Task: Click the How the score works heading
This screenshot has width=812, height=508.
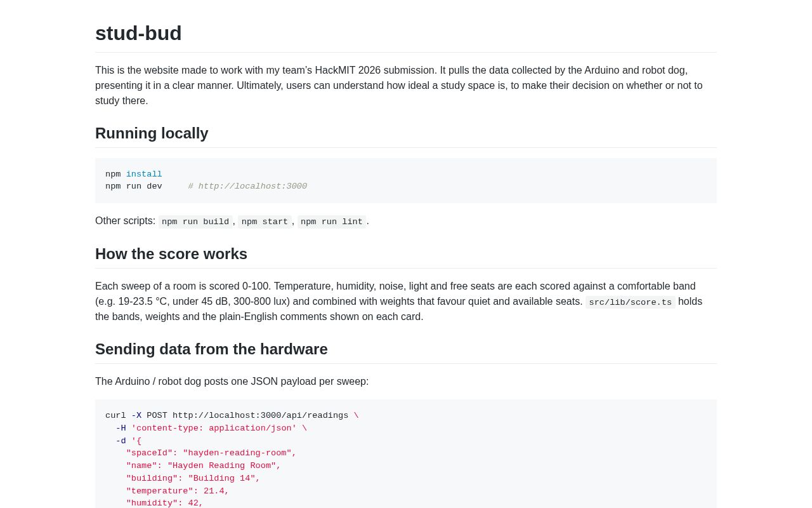Action: tap(171, 254)
